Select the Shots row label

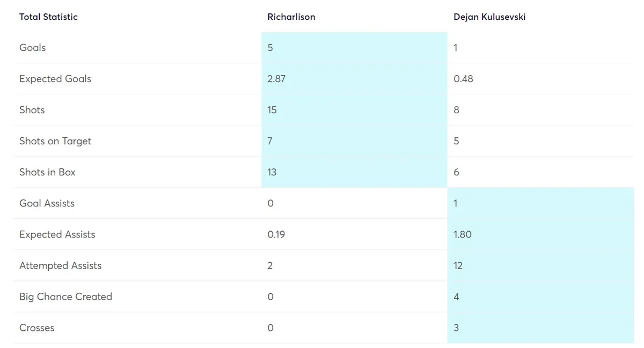tap(32, 110)
